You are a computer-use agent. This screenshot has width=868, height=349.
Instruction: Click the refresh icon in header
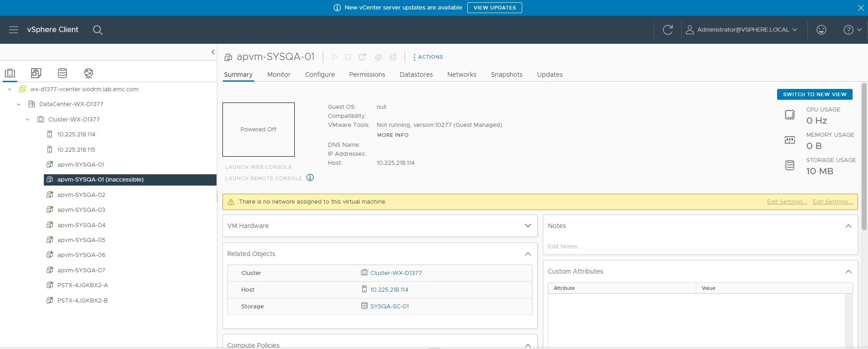pyautogui.click(x=668, y=30)
